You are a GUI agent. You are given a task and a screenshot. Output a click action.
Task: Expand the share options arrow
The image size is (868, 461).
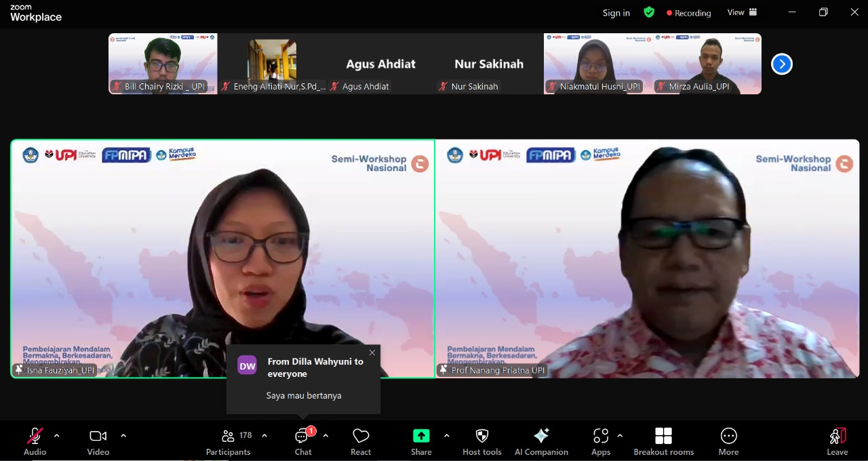(446, 436)
